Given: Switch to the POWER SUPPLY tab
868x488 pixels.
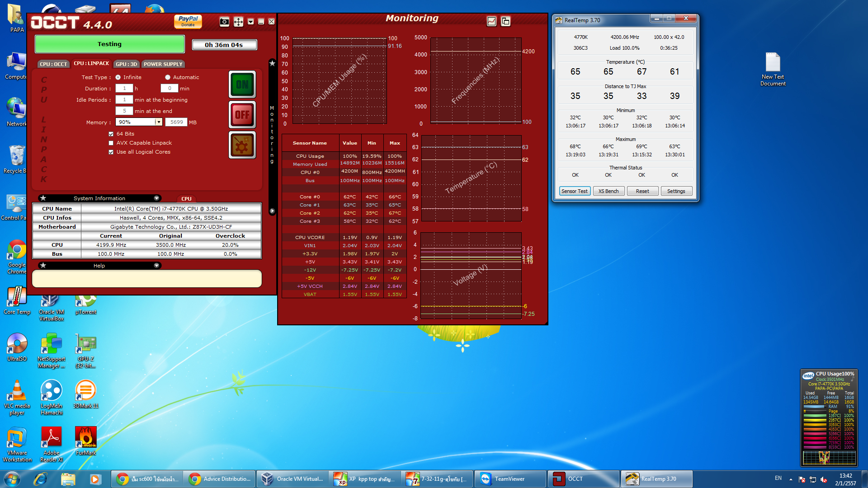Looking at the screenshot, I should 163,64.
